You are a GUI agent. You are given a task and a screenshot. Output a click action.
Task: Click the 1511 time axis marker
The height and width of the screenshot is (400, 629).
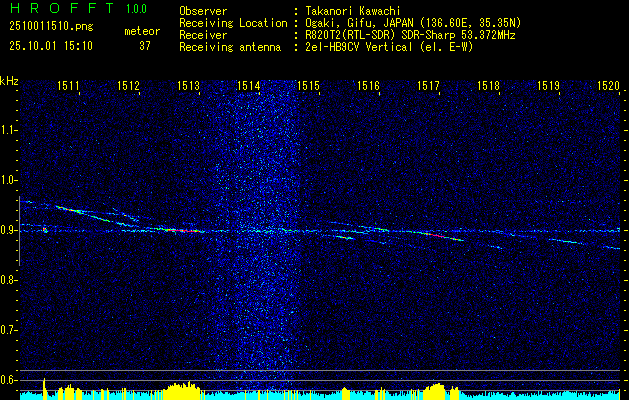[x=68, y=85]
